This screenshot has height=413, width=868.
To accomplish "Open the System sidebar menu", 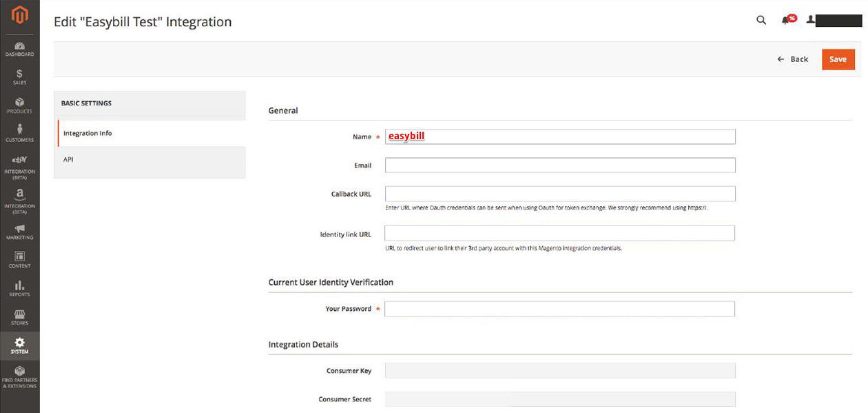I will (x=20, y=346).
